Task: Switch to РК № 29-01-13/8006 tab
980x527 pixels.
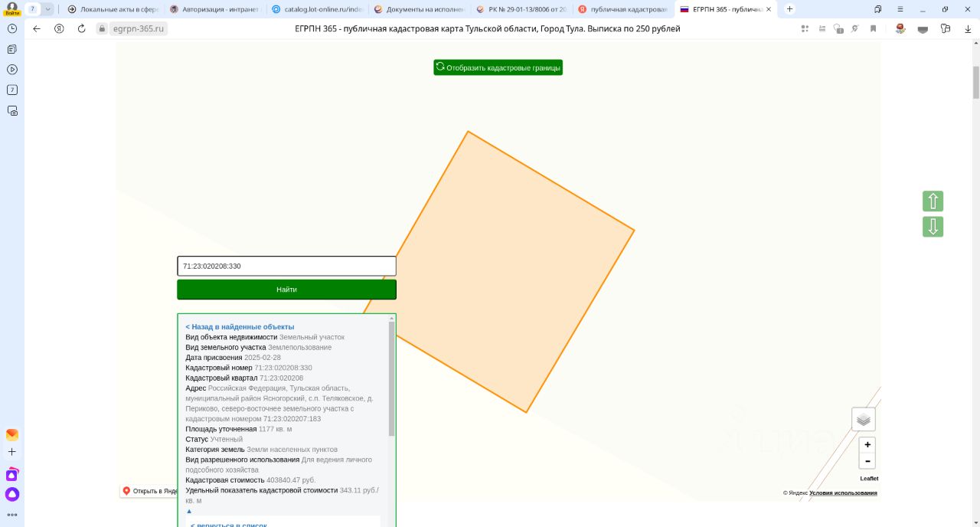Action: 521,9
